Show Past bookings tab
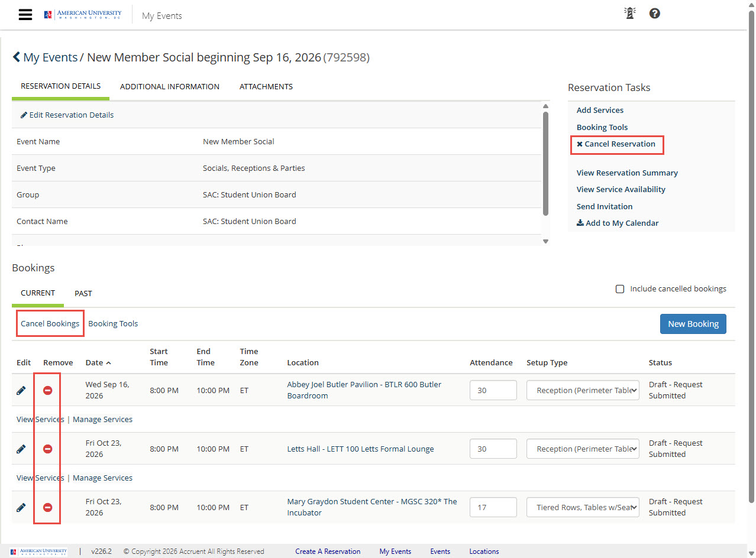Image resolution: width=756 pixels, height=558 pixels. [83, 293]
